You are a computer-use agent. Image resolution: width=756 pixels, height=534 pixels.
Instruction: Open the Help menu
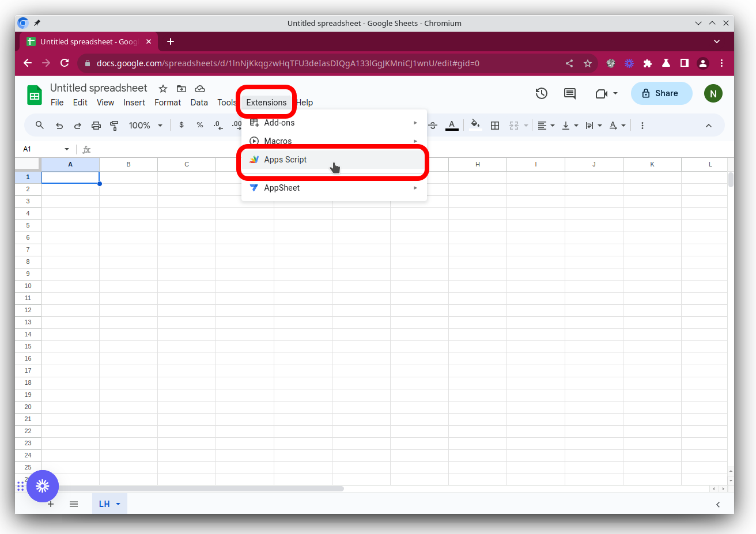(305, 103)
